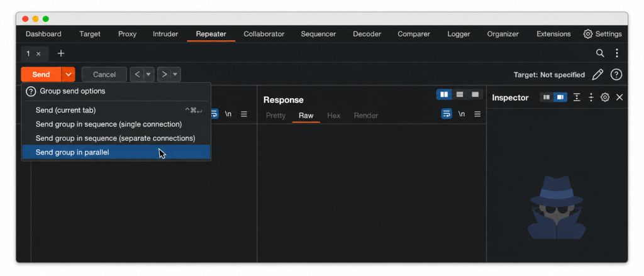Image resolution: width=644 pixels, height=276 pixels.
Task: Close Repeater tab 1 with the x
Action: (x=38, y=54)
